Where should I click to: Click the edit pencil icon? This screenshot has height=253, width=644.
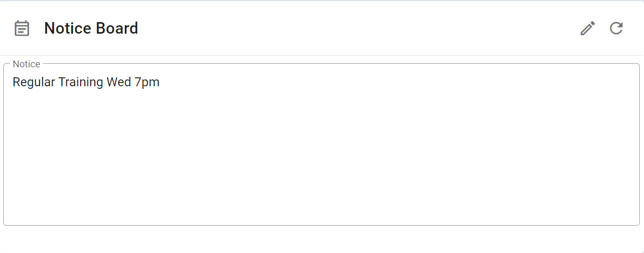(x=588, y=28)
